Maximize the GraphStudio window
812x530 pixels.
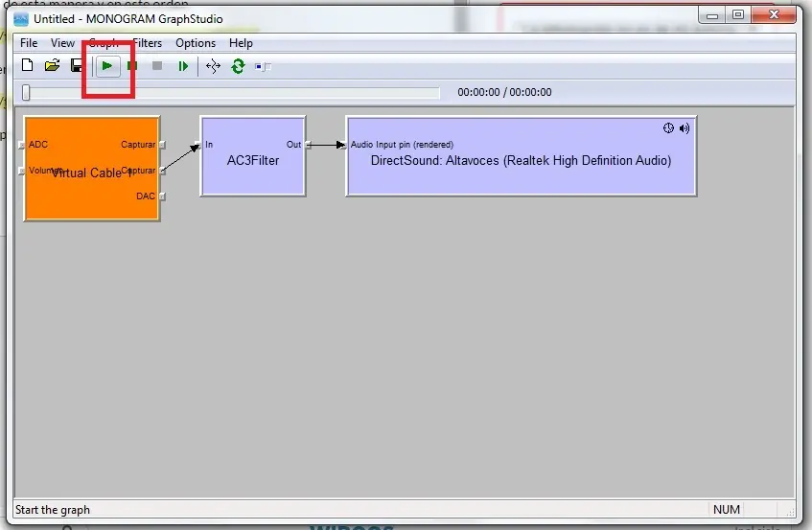[738, 15]
